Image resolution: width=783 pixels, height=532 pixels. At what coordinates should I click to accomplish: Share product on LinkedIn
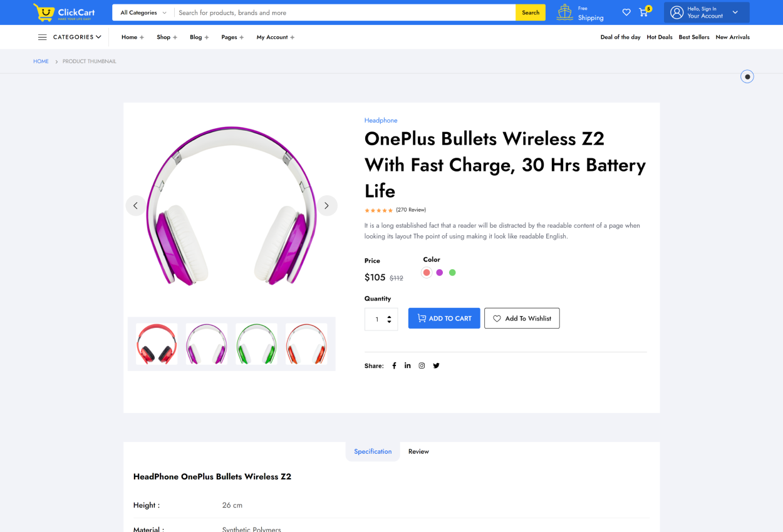[x=407, y=366]
